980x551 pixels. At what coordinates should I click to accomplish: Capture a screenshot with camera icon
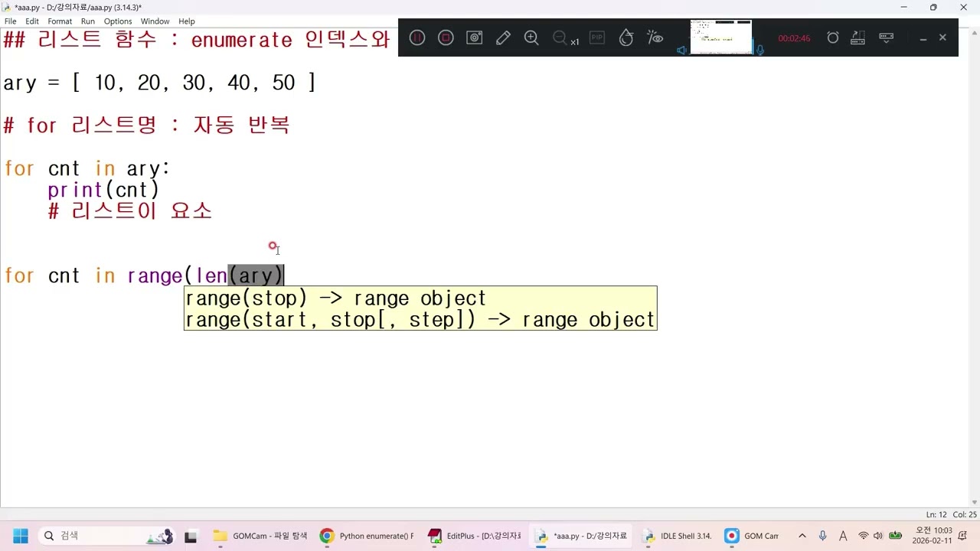[x=475, y=37]
